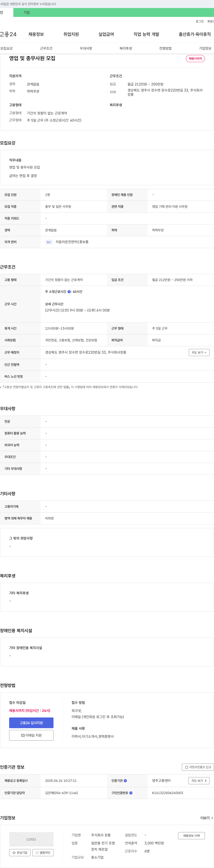
Task: Select the certification number K141322506240003
Action: coord(167,793)
